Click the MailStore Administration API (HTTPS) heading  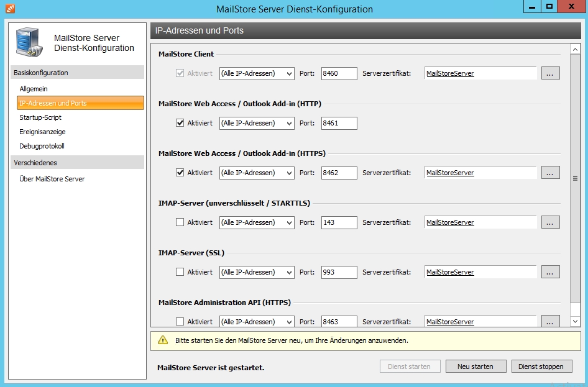[224, 303]
